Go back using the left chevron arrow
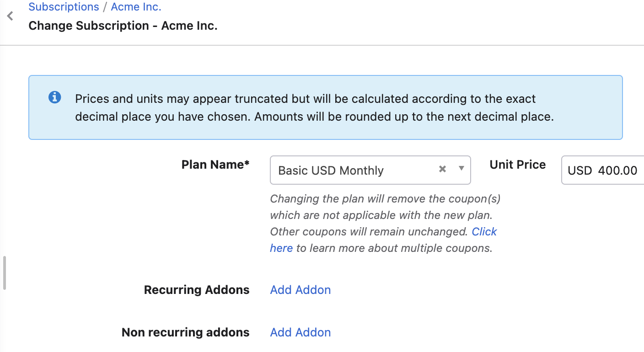This screenshot has width=644, height=352. pyautogui.click(x=10, y=16)
